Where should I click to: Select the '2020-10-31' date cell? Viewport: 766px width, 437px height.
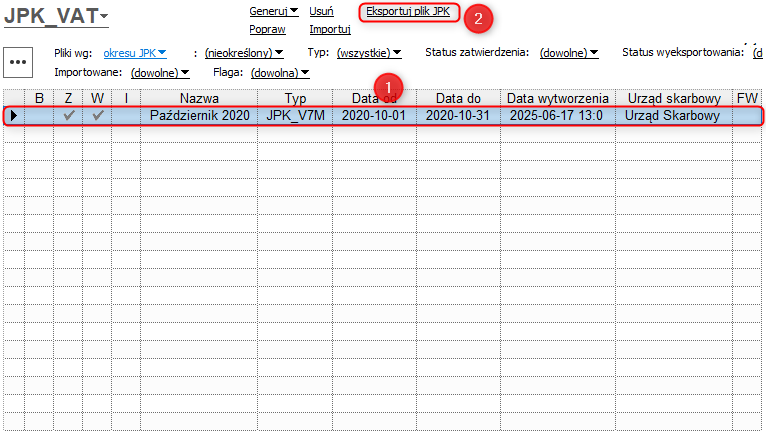[458, 116]
